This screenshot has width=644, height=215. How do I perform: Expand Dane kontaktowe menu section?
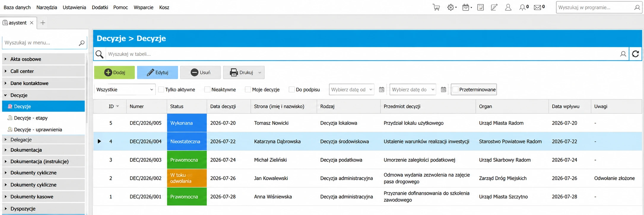click(x=43, y=83)
